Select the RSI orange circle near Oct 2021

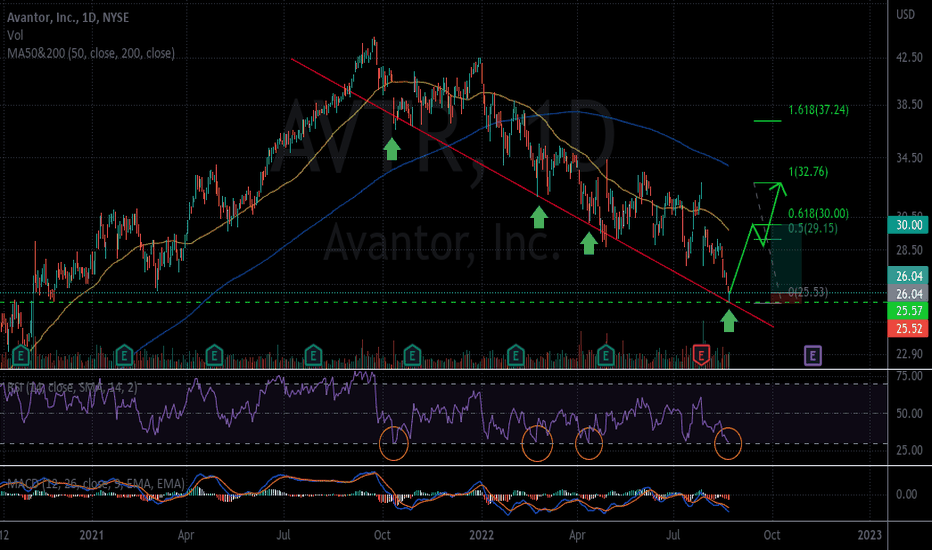click(x=394, y=443)
